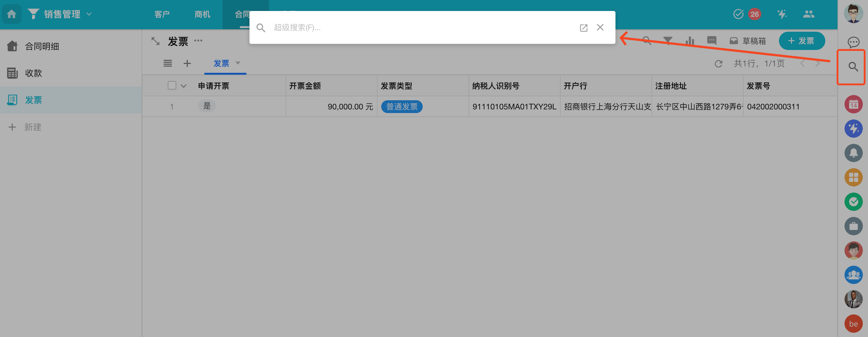868x337 pixels.
Task: Click the green checkmark tasks icon
Action: (x=853, y=202)
